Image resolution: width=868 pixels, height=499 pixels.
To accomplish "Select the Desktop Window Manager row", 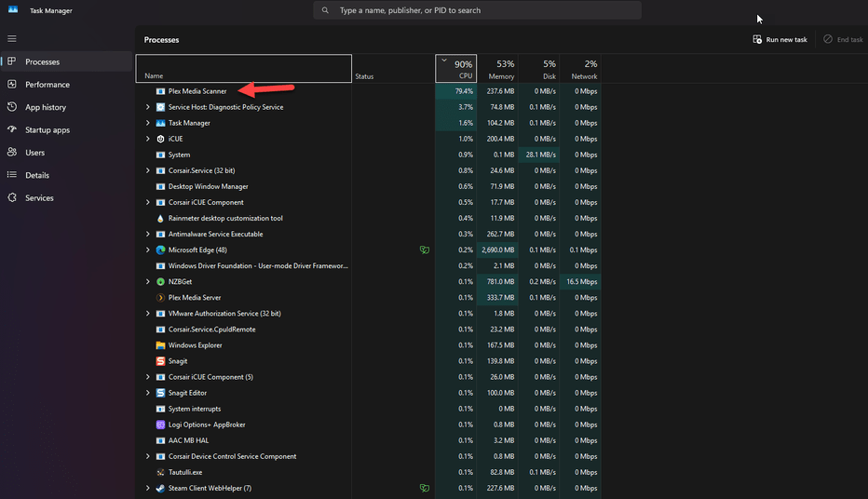I will tap(368, 186).
